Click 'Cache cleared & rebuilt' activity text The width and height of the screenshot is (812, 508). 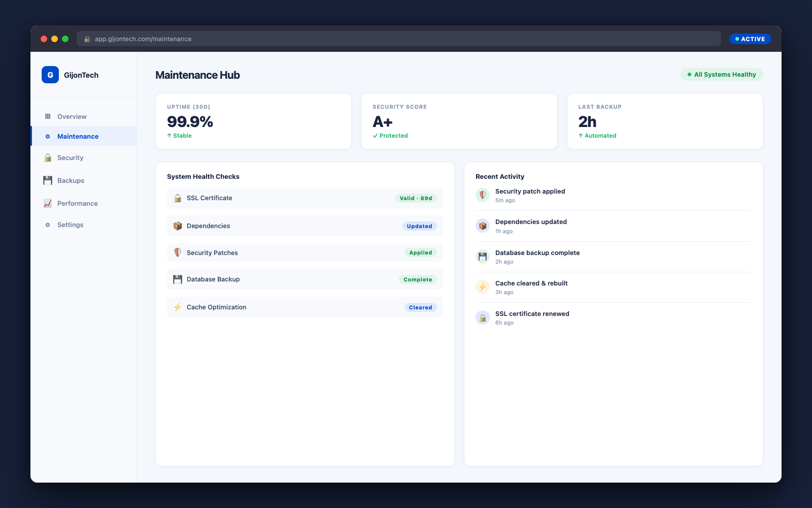(531, 283)
